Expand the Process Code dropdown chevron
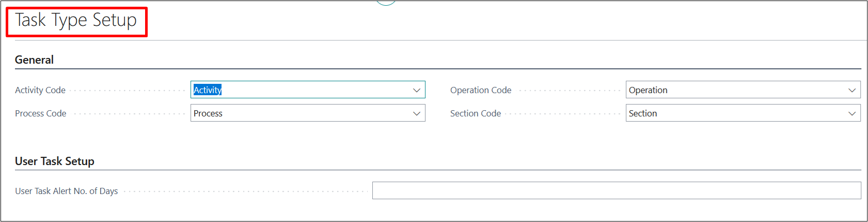 click(x=417, y=113)
